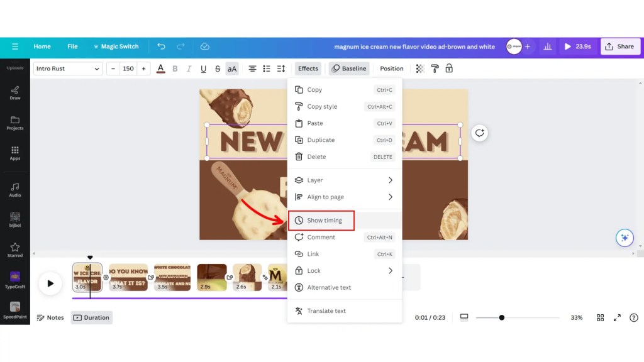Expand the Align to page submenu

pyautogui.click(x=344, y=197)
